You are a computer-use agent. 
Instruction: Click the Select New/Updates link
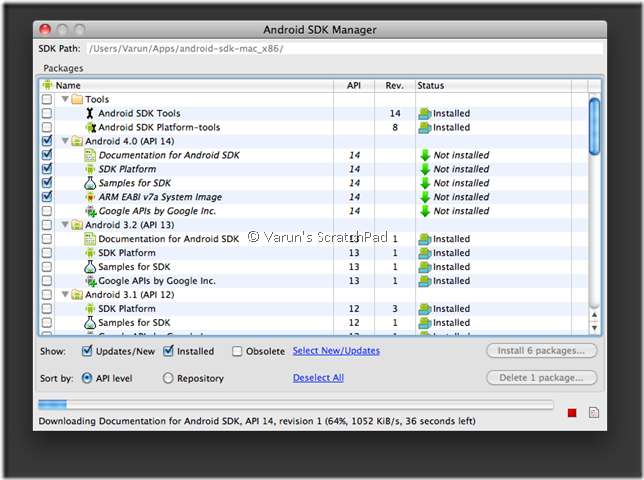coord(336,351)
